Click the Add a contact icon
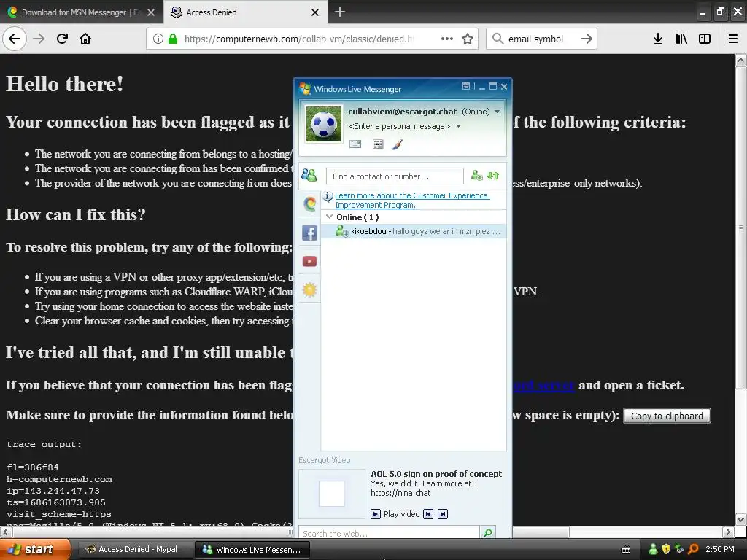 coord(476,176)
